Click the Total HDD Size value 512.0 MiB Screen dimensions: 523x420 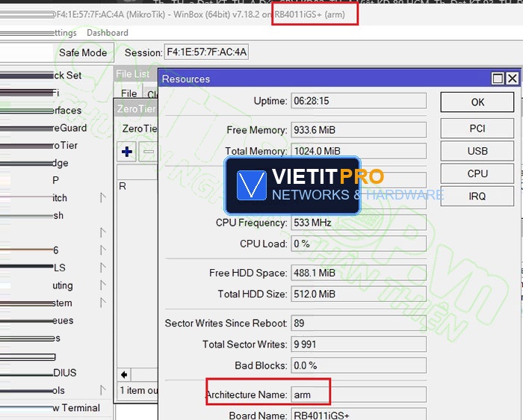coord(359,294)
